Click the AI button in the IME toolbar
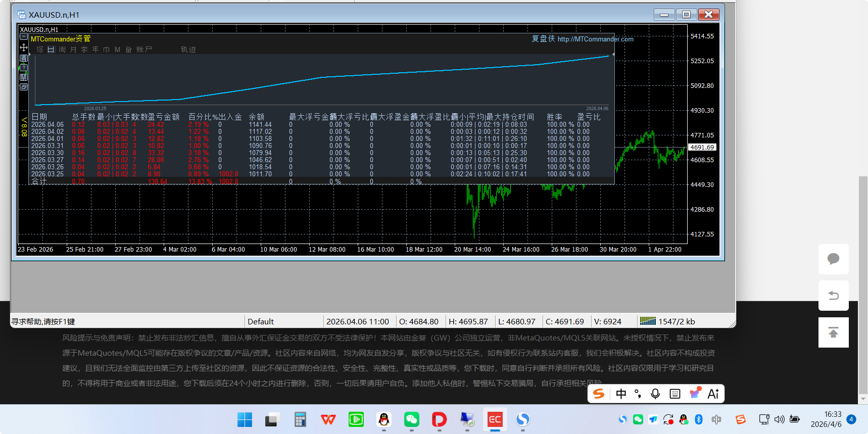868x434 pixels. pos(713,394)
